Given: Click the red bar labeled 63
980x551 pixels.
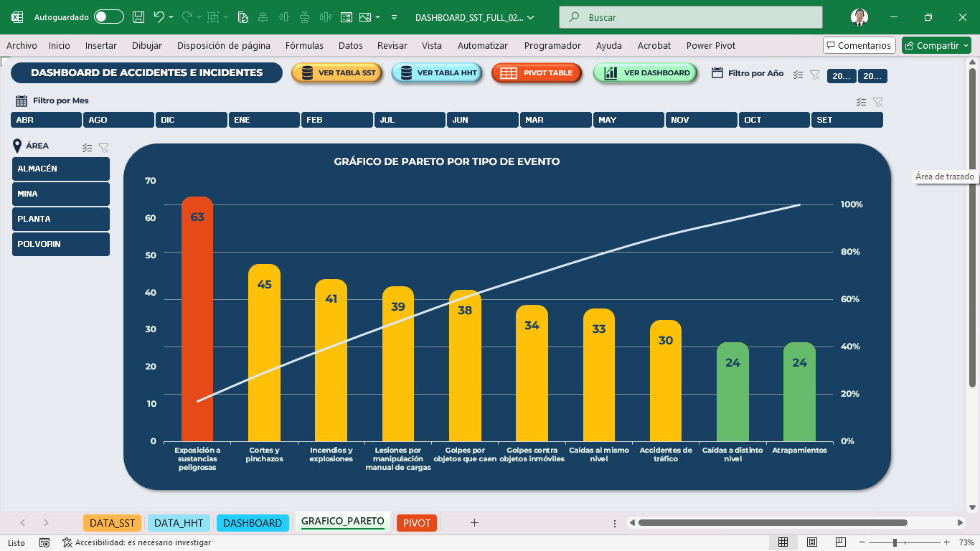Looking at the screenshot, I should point(197,319).
